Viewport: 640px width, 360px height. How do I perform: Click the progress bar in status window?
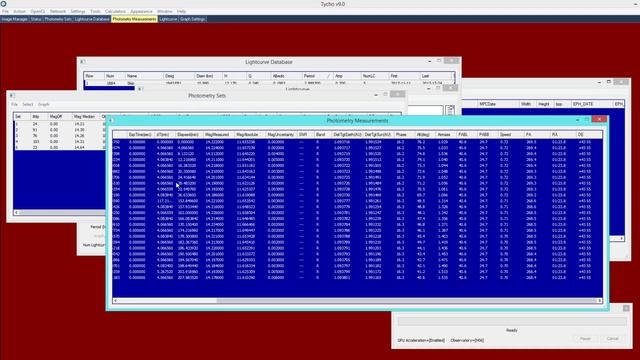point(512,322)
